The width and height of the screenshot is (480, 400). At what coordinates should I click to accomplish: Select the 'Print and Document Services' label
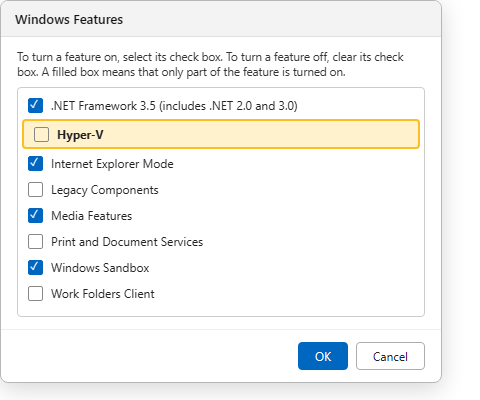(x=127, y=242)
